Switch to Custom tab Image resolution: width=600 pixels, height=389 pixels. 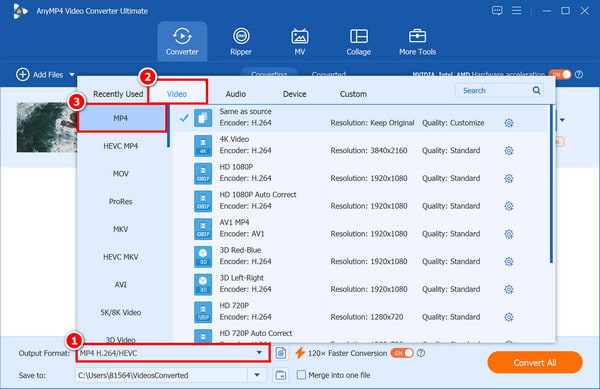pos(353,94)
